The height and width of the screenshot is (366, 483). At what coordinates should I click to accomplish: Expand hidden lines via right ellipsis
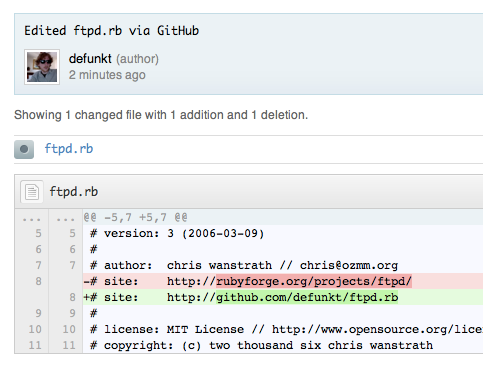pyautogui.click(x=66, y=218)
